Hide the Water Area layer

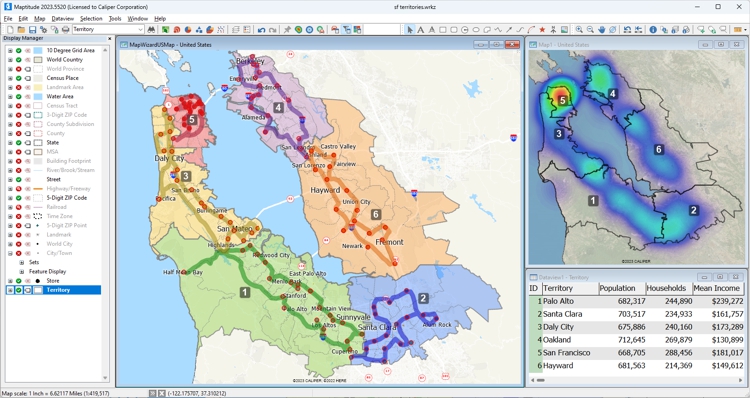point(19,97)
